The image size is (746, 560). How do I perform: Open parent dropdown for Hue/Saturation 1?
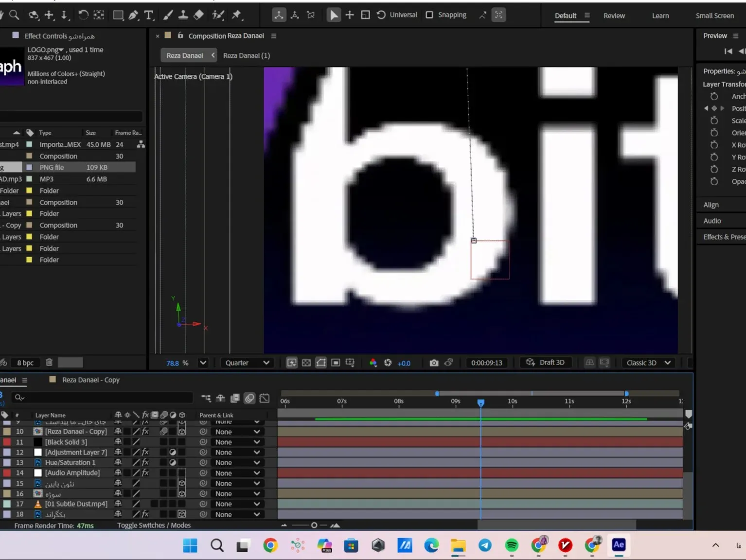click(x=237, y=463)
